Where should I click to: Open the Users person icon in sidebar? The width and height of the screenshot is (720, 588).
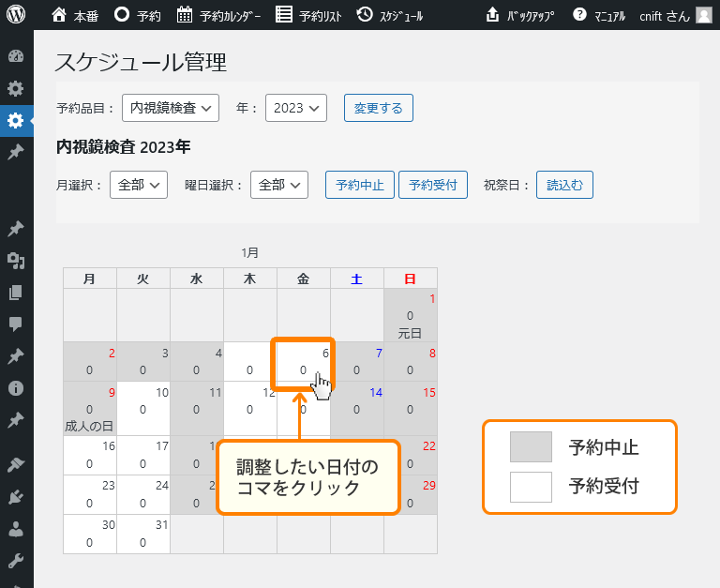(x=16, y=529)
